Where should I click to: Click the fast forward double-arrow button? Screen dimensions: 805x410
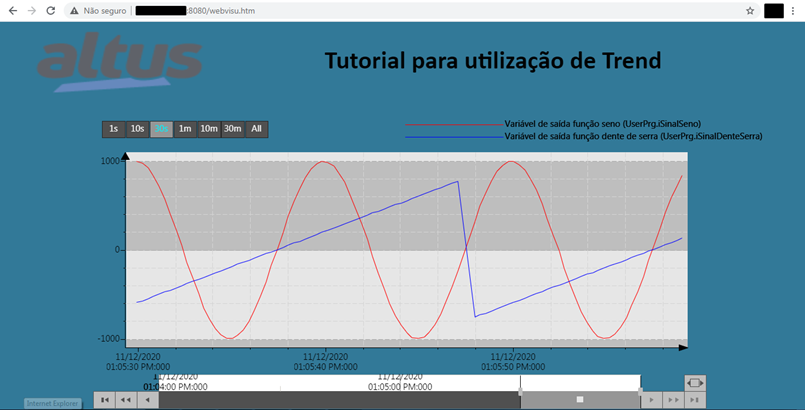674,399
